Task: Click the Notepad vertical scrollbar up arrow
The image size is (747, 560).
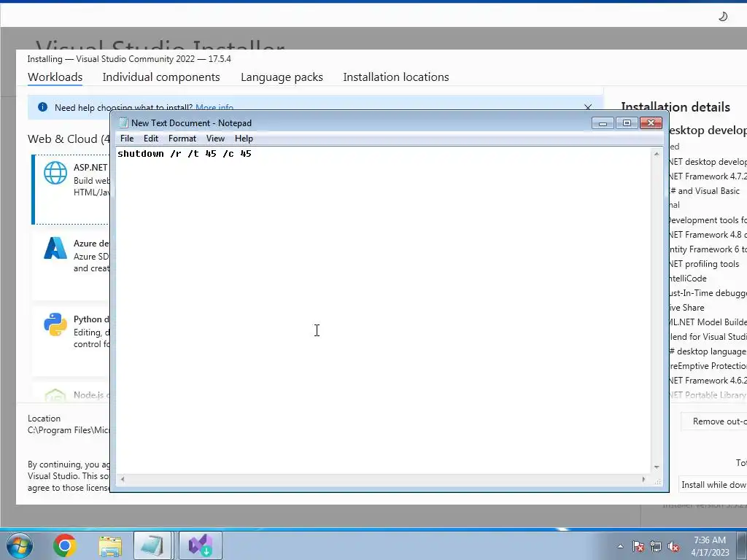Action: (x=657, y=154)
